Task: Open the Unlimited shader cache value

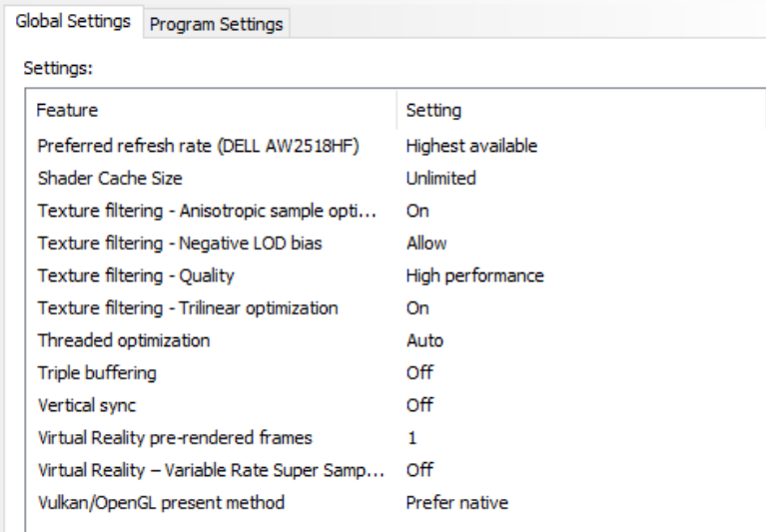Action: (440, 178)
